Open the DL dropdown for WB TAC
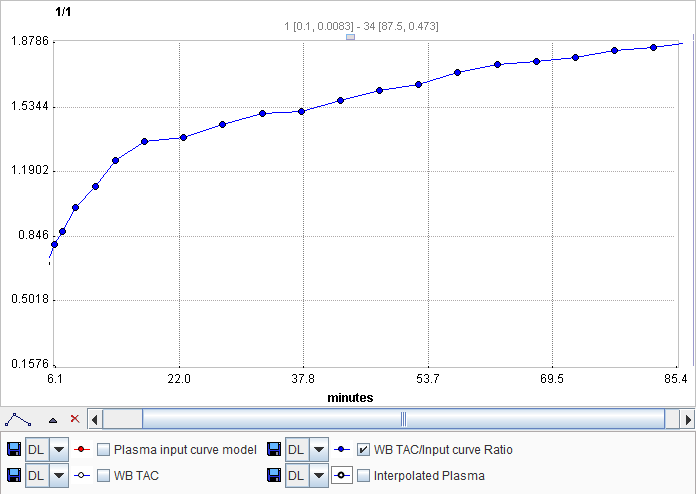The image size is (696, 494). coord(59,475)
